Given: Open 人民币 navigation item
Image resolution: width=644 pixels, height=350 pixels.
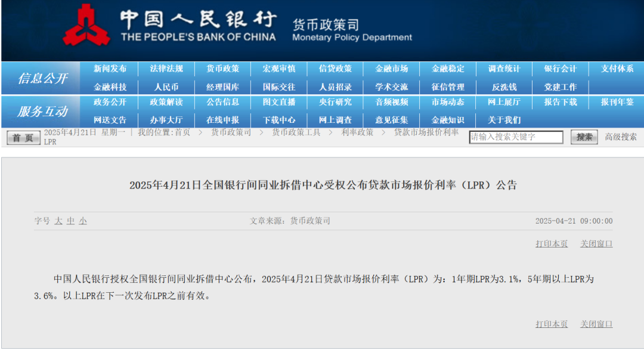Looking at the screenshot, I should pyautogui.click(x=166, y=87).
